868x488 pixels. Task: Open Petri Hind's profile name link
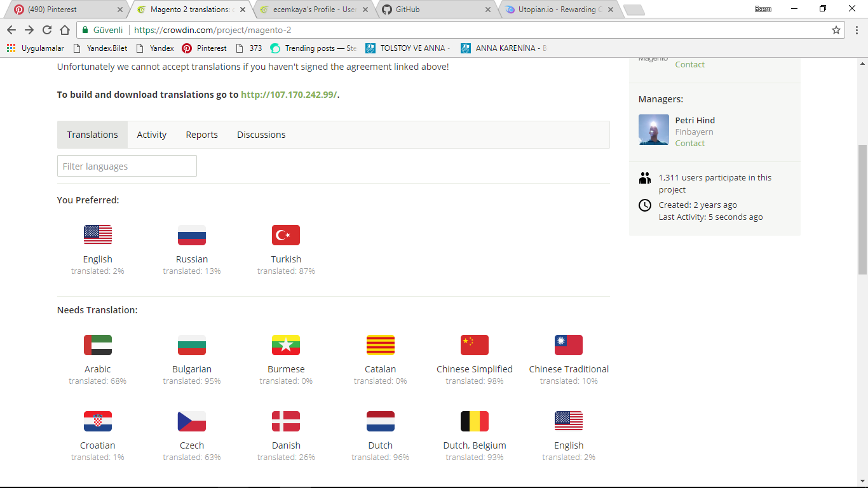(695, 120)
